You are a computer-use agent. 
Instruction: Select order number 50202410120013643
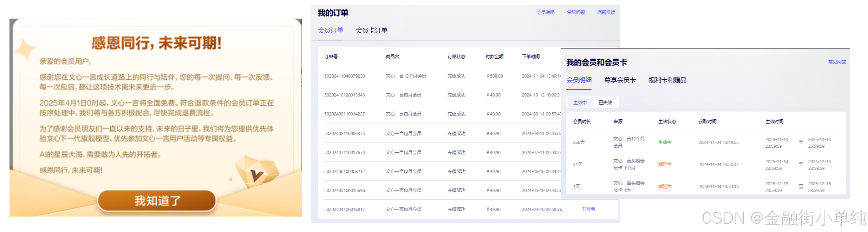point(345,95)
